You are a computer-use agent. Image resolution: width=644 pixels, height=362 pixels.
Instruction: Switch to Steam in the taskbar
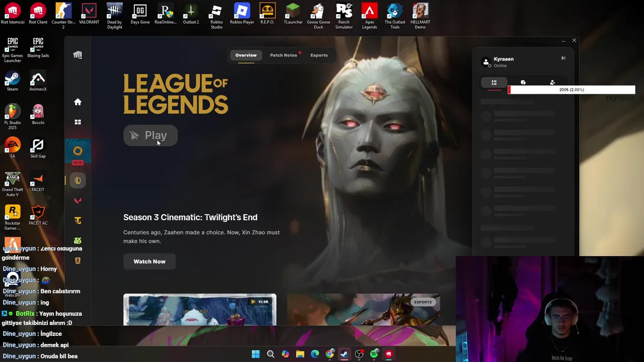(x=344, y=354)
